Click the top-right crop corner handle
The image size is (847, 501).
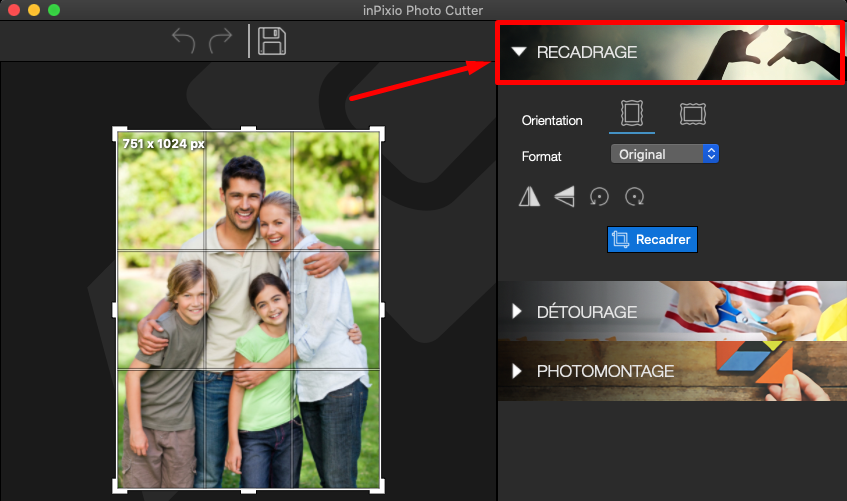(378, 133)
